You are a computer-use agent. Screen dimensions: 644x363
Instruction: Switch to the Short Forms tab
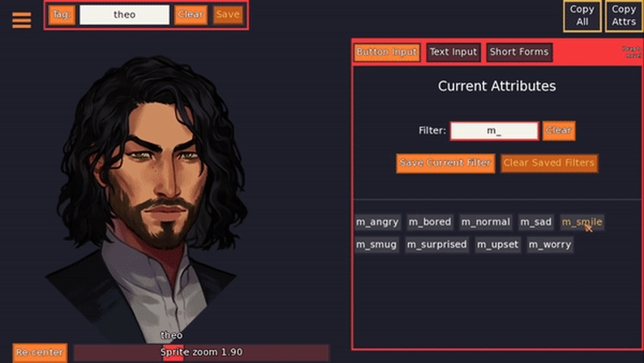[x=519, y=52]
